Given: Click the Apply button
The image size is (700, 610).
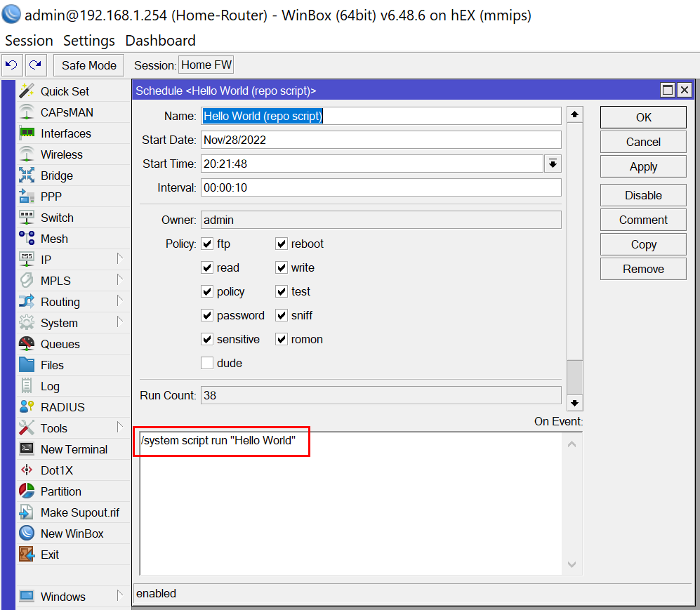Looking at the screenshot, I should (x=643, y=166).
